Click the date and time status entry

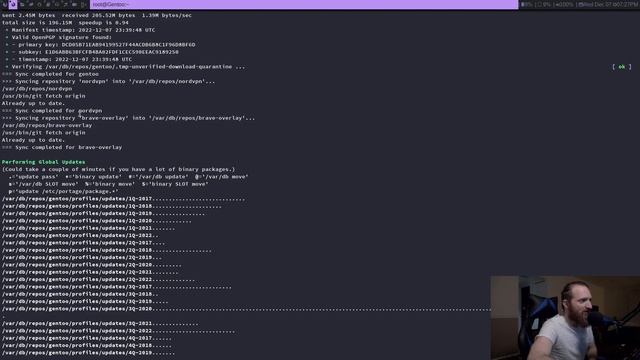click(x=609, y=4)
